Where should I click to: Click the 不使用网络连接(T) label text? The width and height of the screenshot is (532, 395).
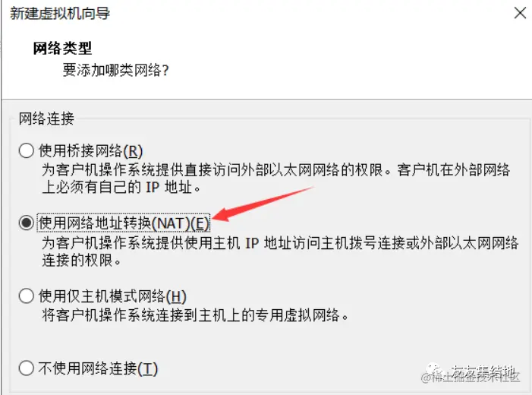coord(98,368)
